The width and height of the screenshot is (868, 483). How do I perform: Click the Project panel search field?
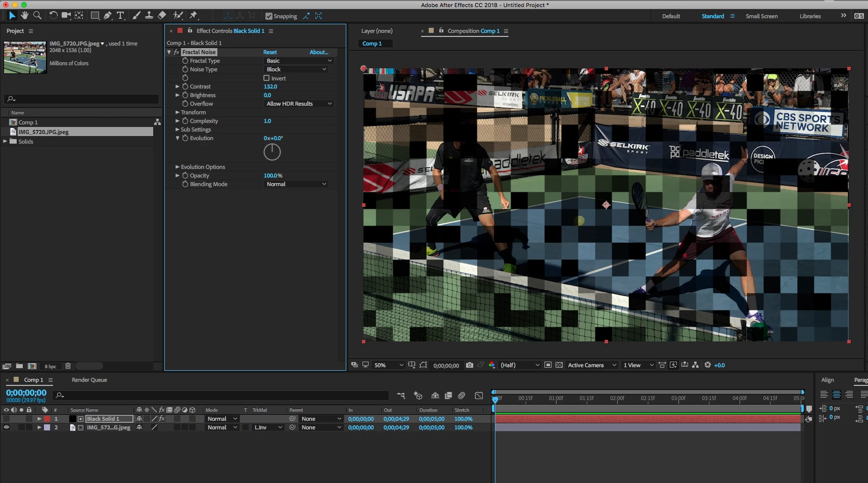pos(82,99)
